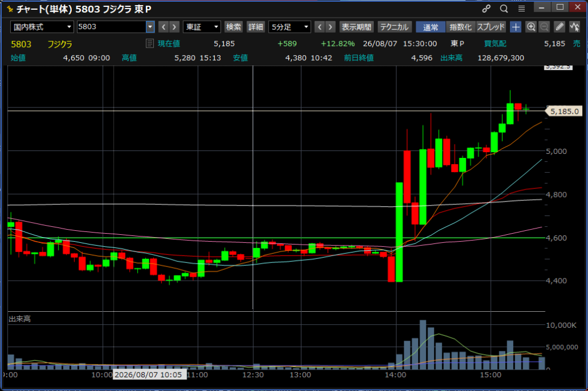
Task: Close the chart window
Action: (578, 7)
